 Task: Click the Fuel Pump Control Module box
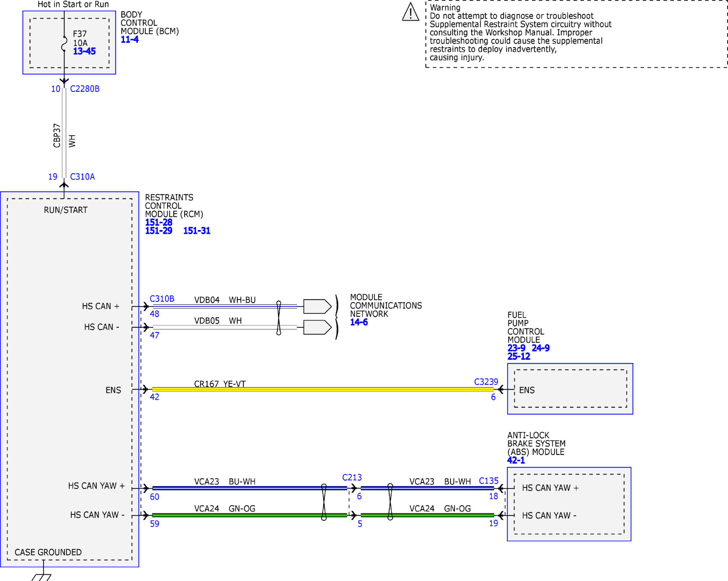click(x=570, y=389)
